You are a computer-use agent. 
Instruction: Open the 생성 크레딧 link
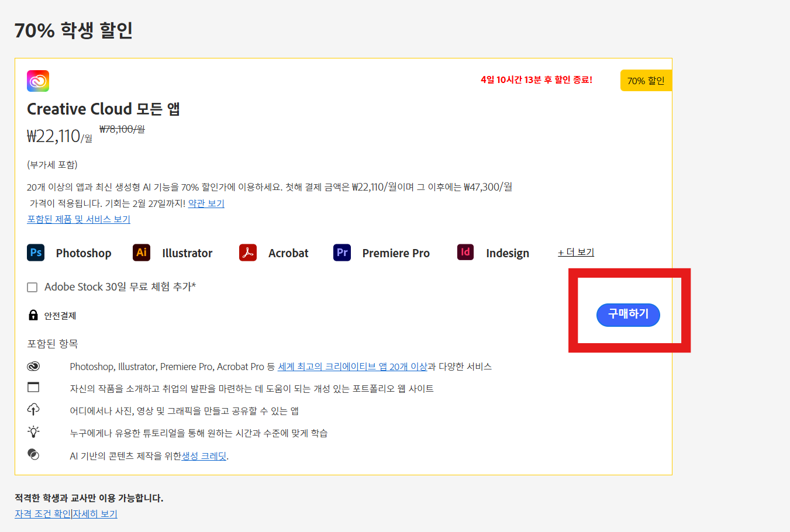click(x=204, y=456)
